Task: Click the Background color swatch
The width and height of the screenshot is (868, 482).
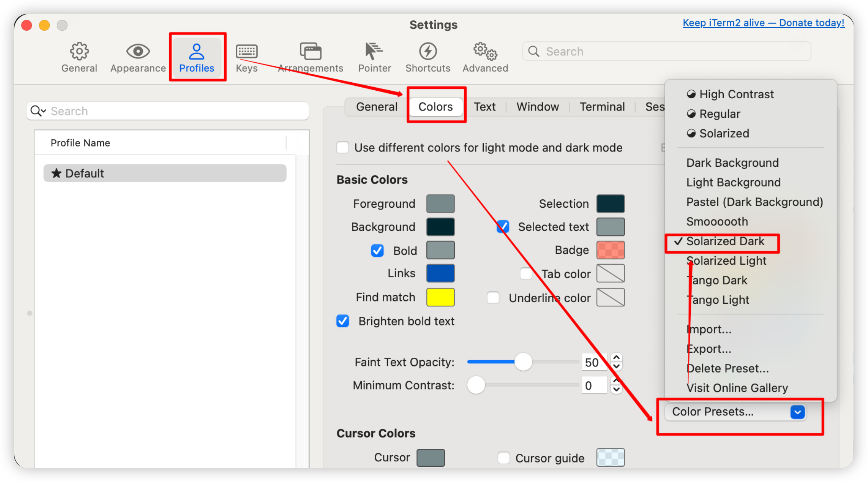Action: 441,227
